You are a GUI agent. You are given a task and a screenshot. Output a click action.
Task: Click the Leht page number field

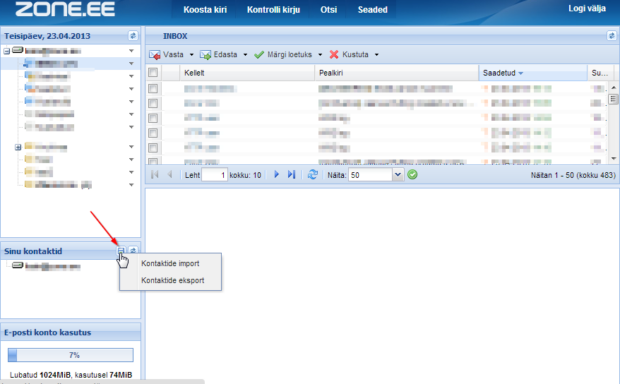(x=214, y=175)
